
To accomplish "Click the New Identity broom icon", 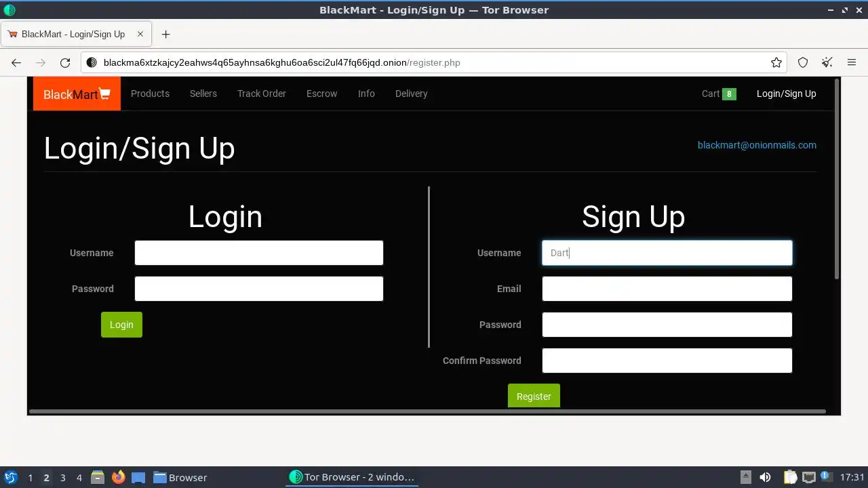I will 827,62.
